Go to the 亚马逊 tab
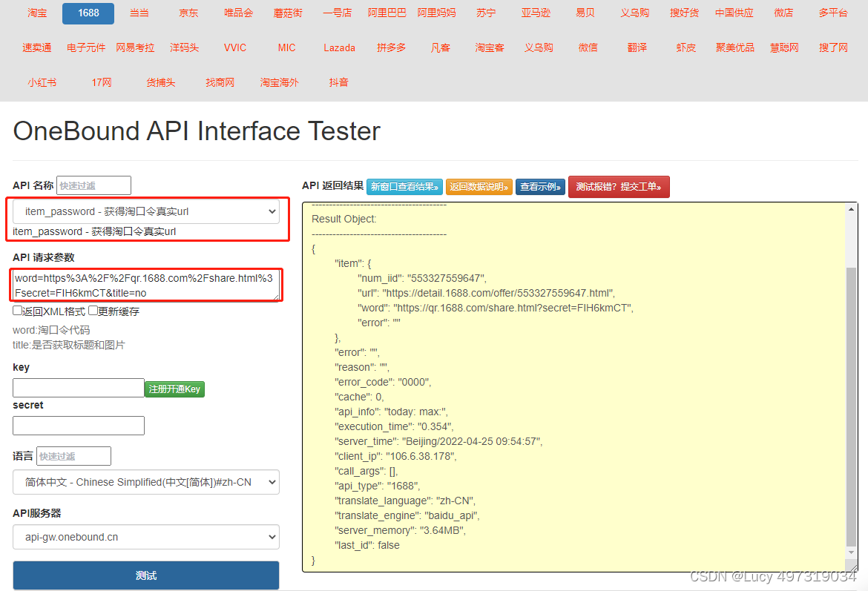The width and height of the screenshot is (868, 591). point(536,13)
